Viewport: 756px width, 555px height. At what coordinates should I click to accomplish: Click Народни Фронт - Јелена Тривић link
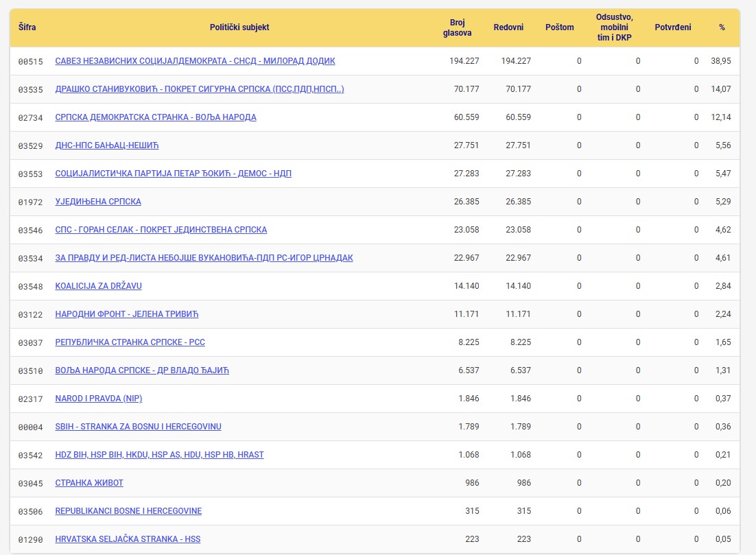(x=127, y=314)
